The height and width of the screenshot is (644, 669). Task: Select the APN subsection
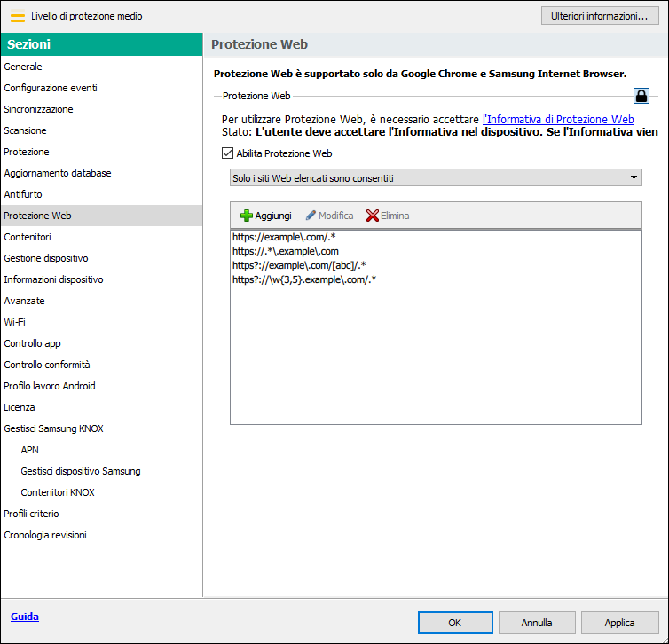[29, 450]
